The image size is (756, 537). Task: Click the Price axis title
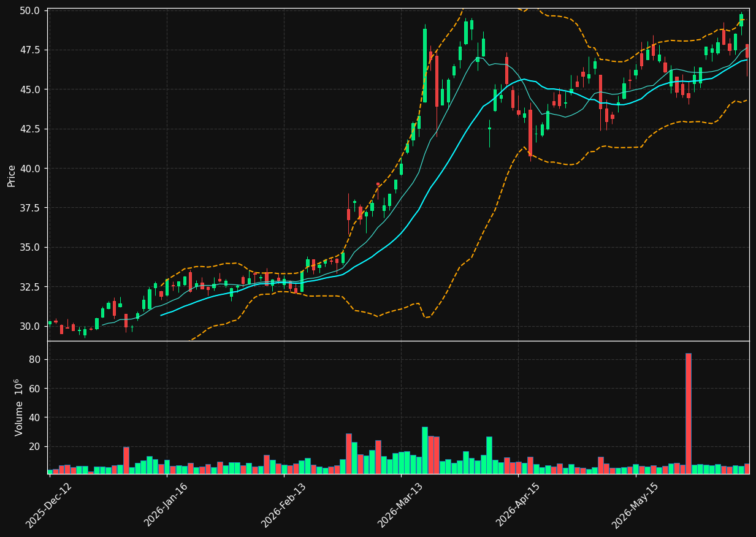(12, 175)
